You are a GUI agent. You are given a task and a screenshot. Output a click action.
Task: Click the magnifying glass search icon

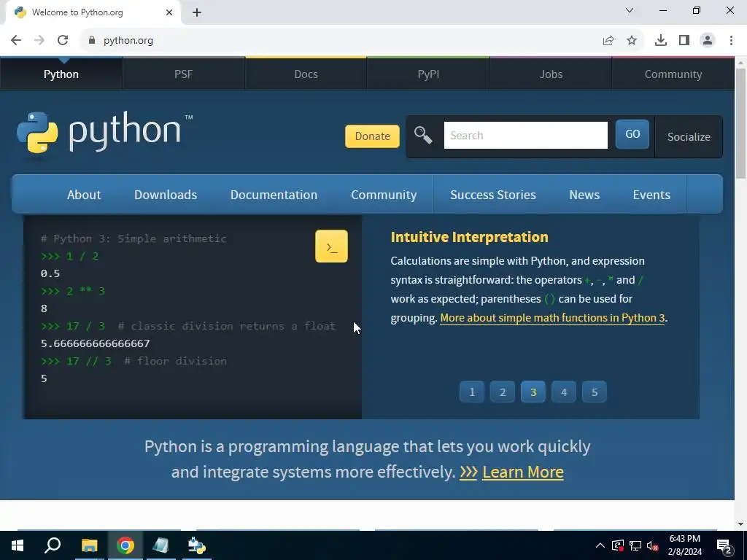pos(423,135)
